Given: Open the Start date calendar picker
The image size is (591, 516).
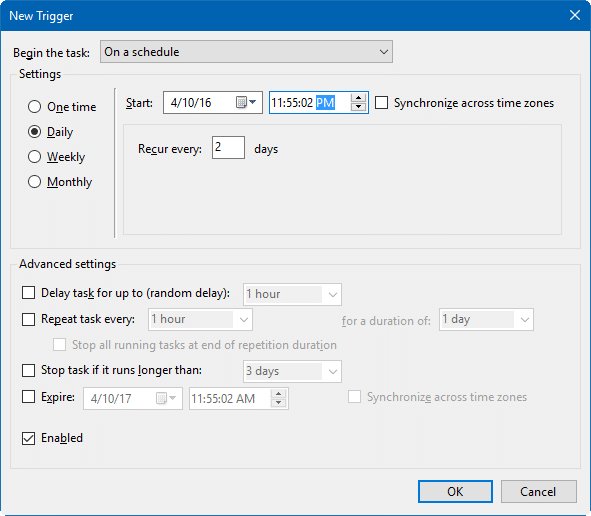Looking at the screenshot, I should pos(246,102).
